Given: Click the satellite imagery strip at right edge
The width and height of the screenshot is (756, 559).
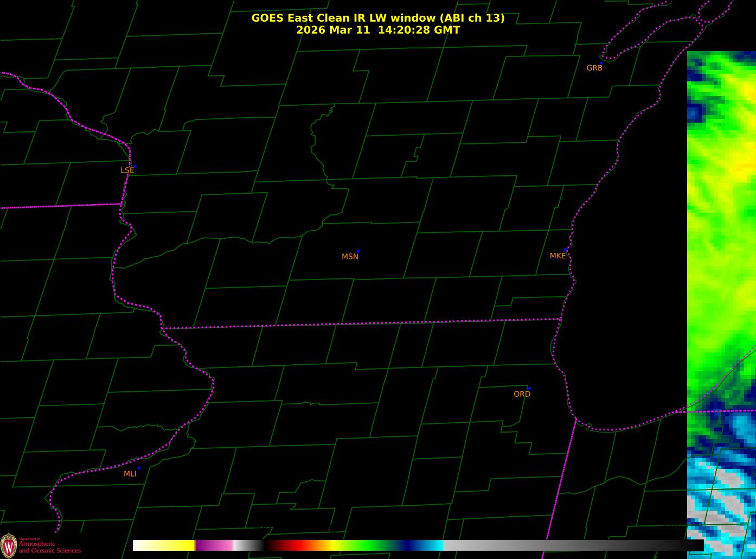Looking at the screenshot, I should [721, 305].
